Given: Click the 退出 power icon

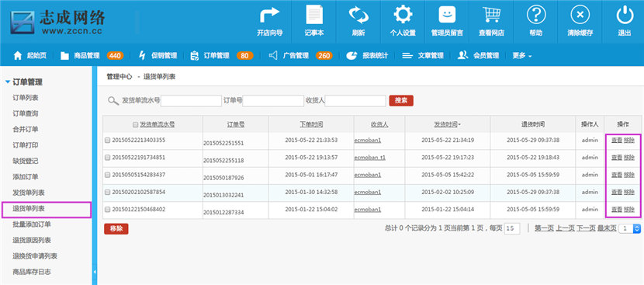Looking at the screenshot, I should (625, 16).
